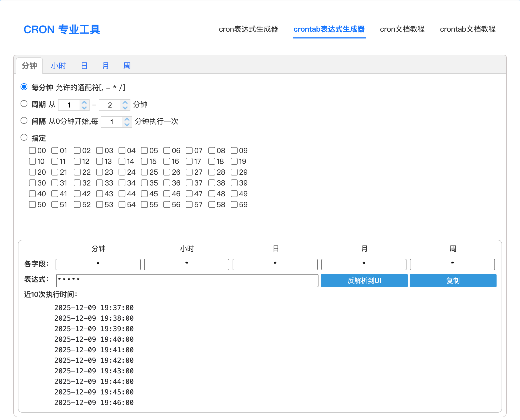The image size is (520, 420).
Task: Click the 复制 button
Action: click(453, 281)
